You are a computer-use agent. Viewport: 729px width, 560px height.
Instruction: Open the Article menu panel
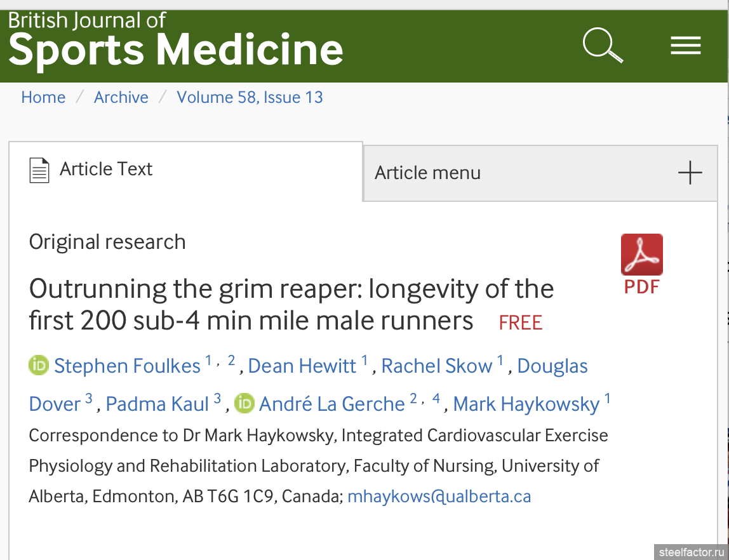point(540,173)
